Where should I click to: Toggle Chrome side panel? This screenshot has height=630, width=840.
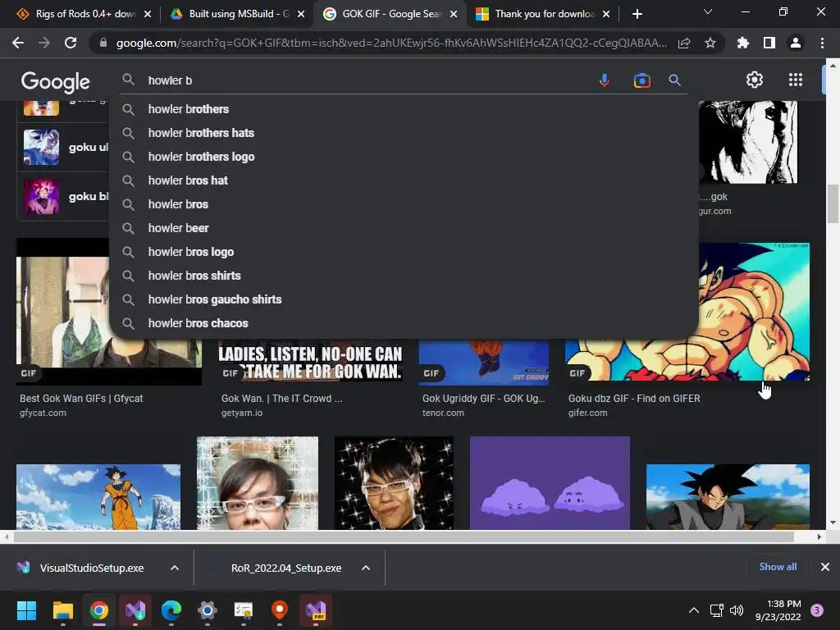tap(769, 43)
